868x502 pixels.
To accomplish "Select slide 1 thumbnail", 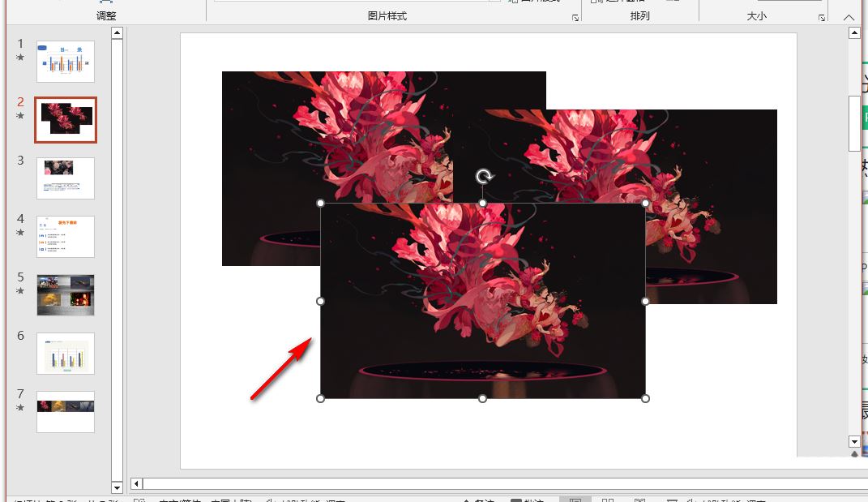I will (x=66, y=62).
